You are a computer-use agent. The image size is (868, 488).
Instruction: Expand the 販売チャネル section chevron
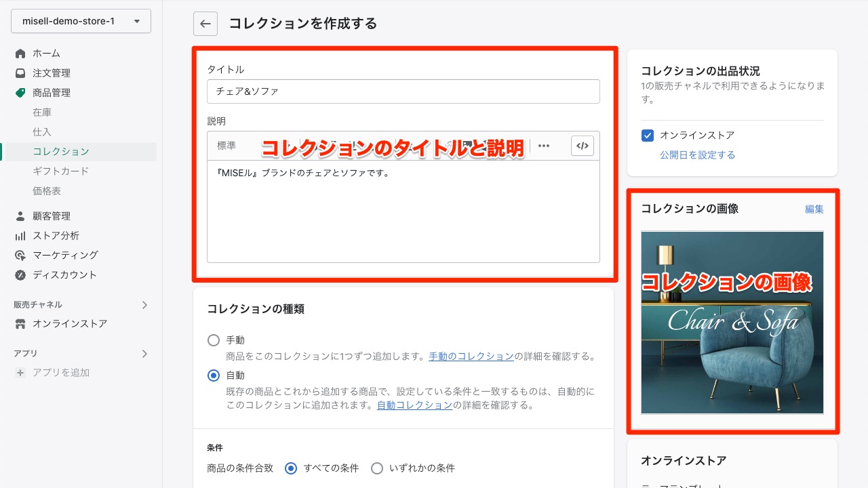144,304
